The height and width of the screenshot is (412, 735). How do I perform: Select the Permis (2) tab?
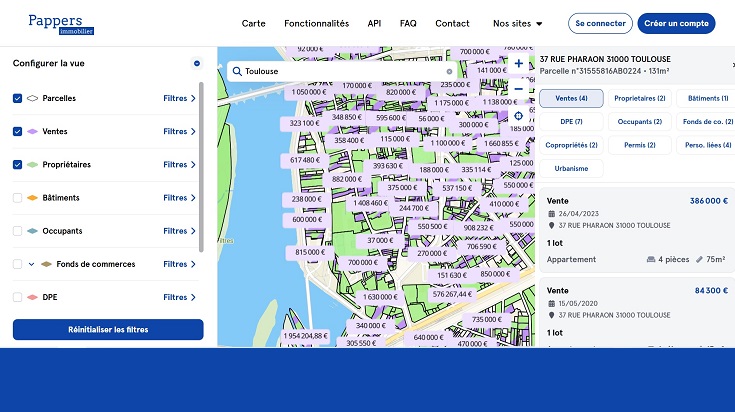click(x=640, y=145)
